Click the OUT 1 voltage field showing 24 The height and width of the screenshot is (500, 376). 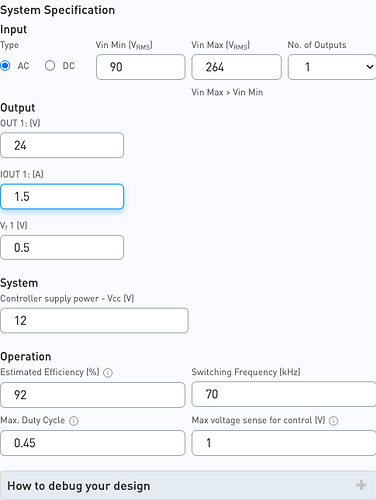pyautogui.click(x=62, y=145)
